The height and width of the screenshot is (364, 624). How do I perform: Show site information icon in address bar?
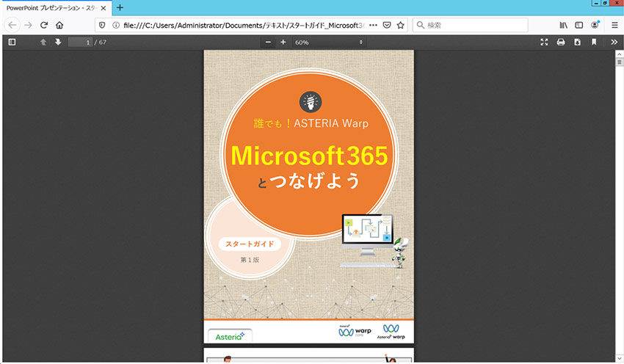coord(116,25)
